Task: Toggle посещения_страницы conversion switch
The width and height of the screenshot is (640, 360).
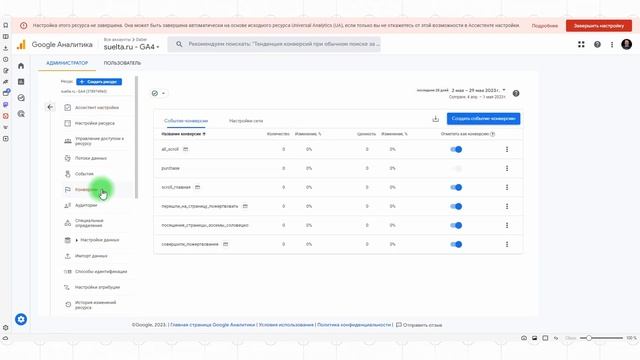Action: coord(456,225)
